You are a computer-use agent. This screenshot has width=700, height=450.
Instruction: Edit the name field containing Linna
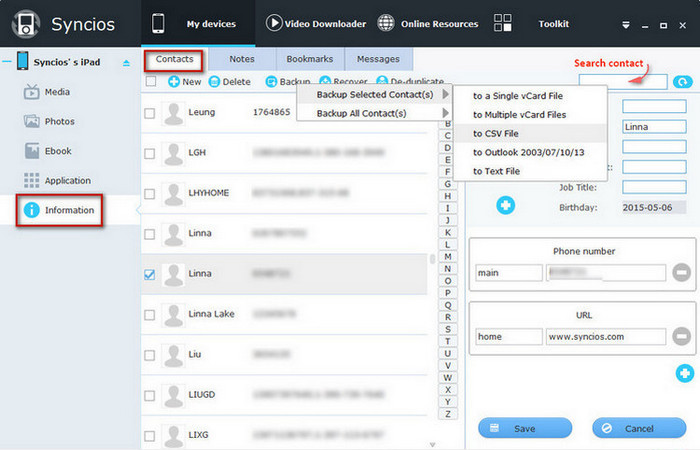(x=654, y=127)
